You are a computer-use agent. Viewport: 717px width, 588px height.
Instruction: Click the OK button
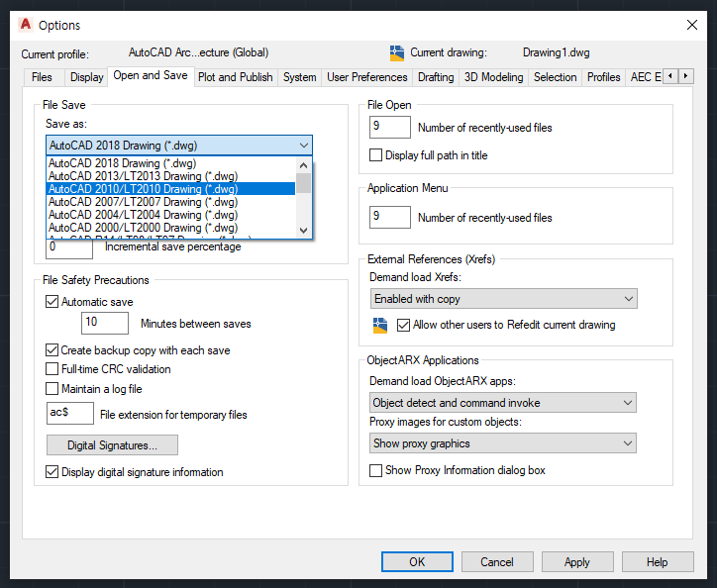pyautogui.click(x=417, y=561)
